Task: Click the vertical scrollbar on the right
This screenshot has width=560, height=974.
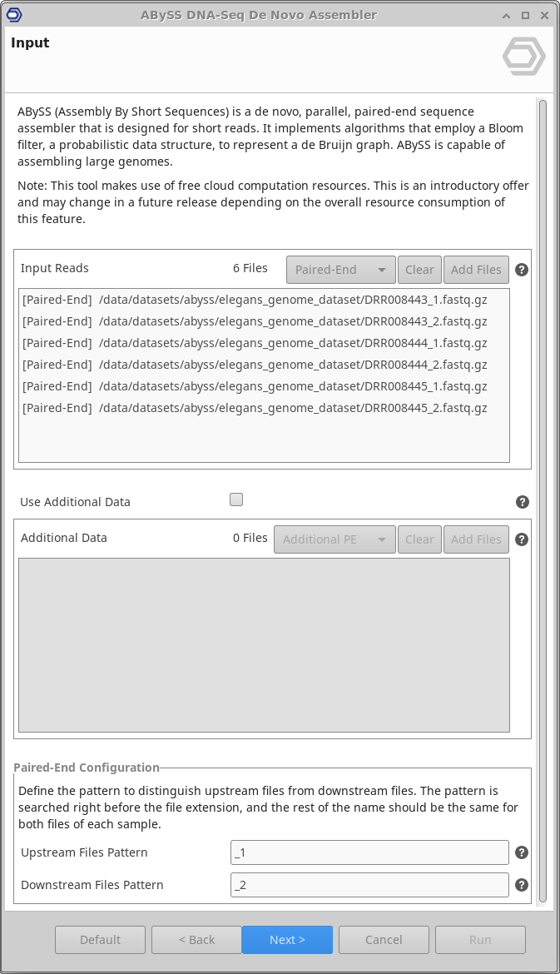Action: point(543,499)
